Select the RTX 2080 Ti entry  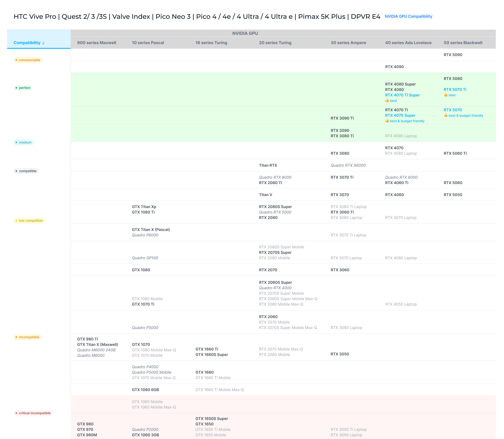270,183
